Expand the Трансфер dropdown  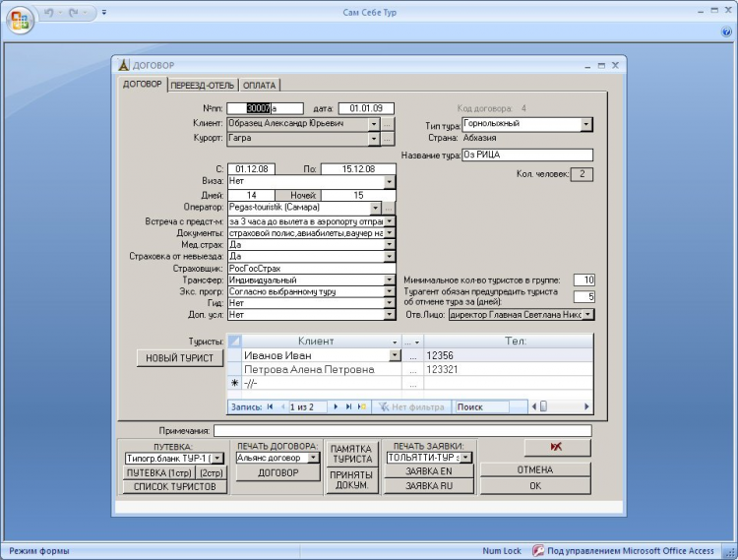click(x=390, y=280)
